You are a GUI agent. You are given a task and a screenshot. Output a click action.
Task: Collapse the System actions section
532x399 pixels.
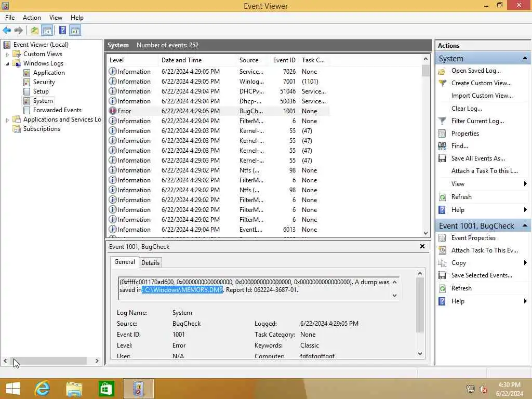(x=525, y=58)
